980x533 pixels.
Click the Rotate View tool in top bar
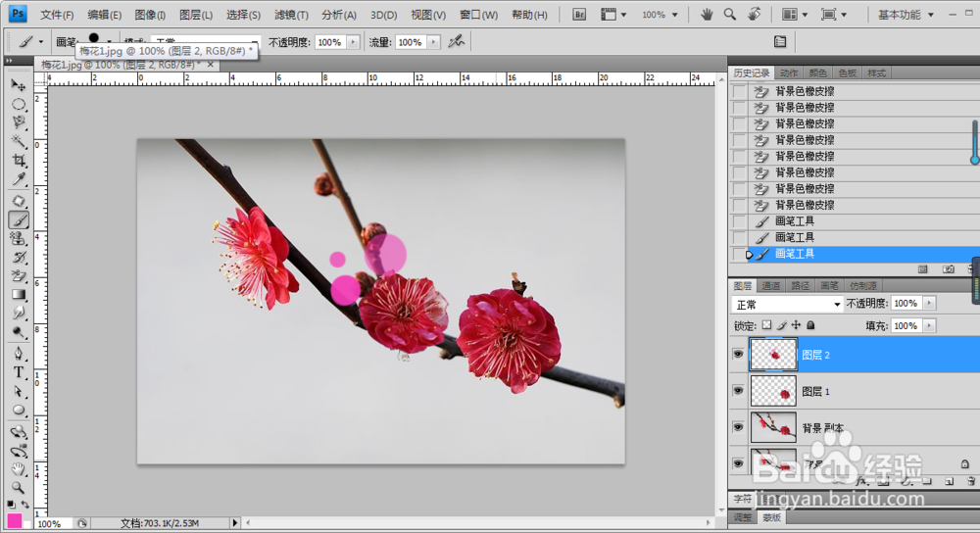755,14
